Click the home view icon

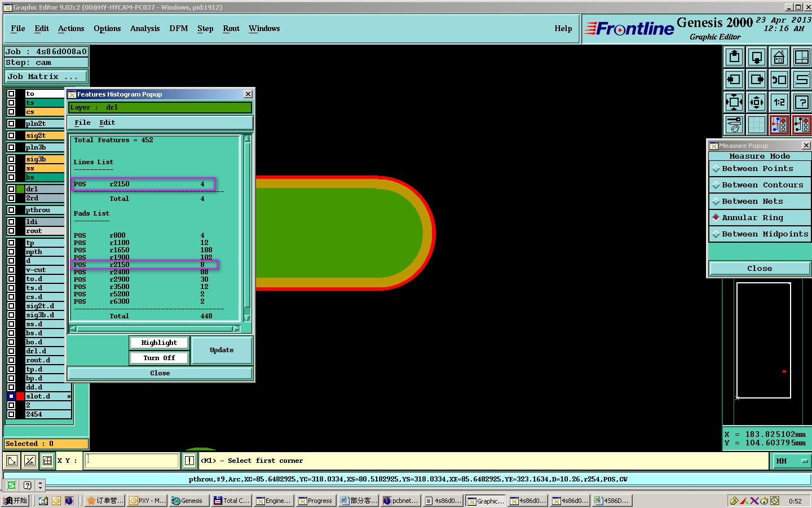click(779, 57)
